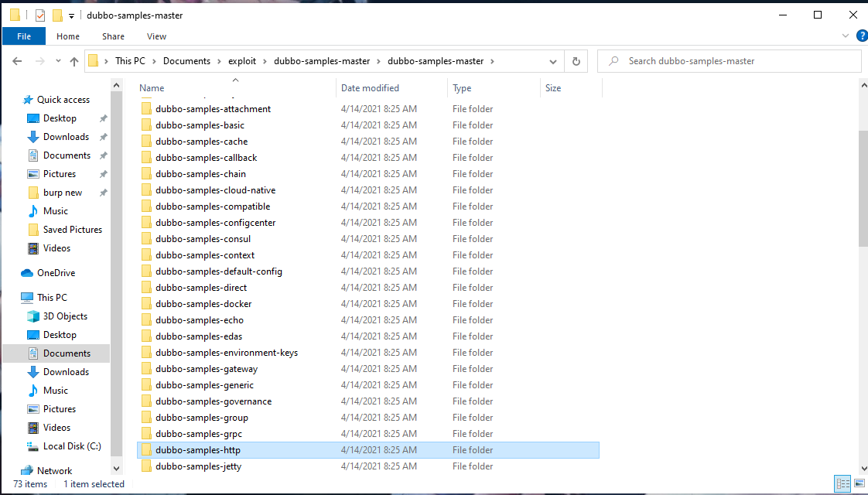Viewport: 868px width, 495px height.
Task: Go up one folder level
Action: (74, 61)
